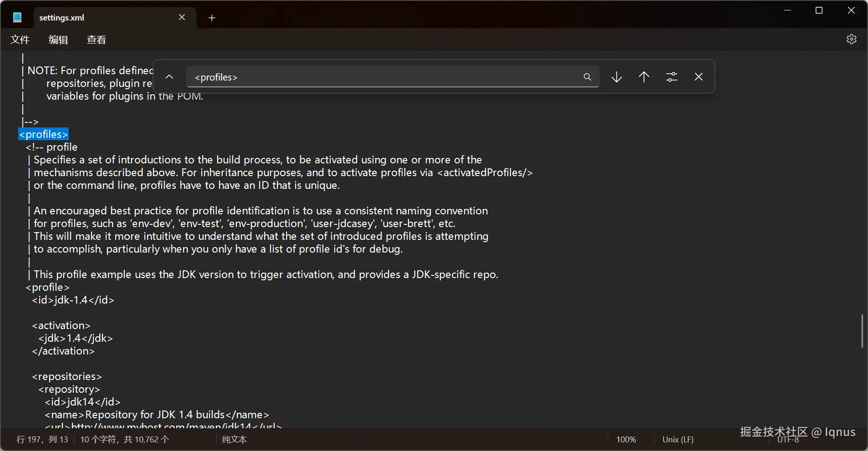
Task: Click the Repository for JDK 1.4 builds line
Action: pyautogui.click(x=157, y=415)
